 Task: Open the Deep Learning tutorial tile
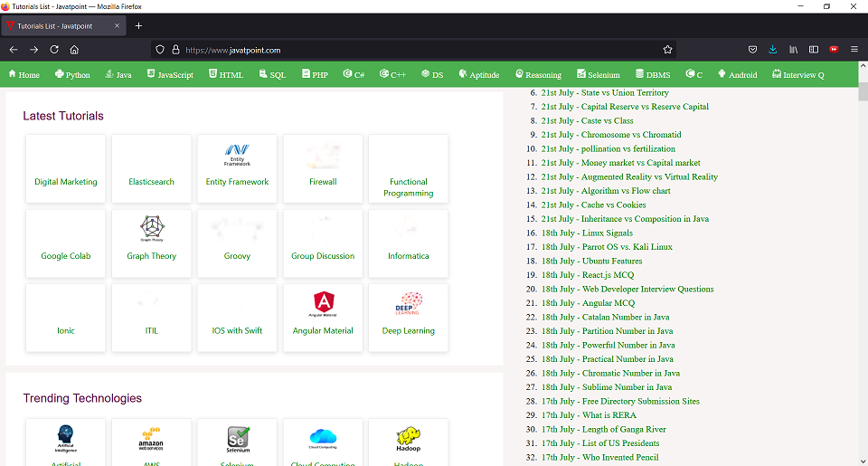coord(409,317)
